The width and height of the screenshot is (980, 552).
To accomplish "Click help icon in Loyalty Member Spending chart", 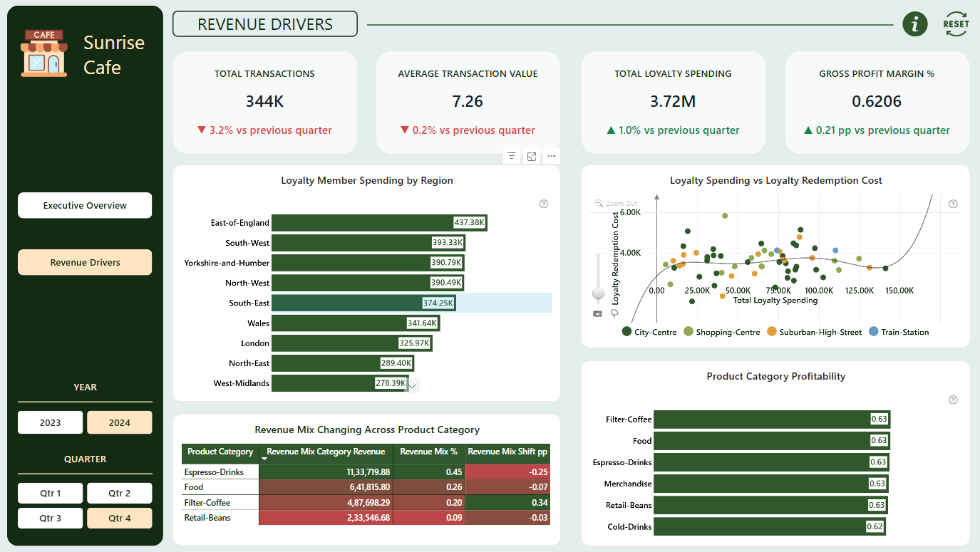I will (544, 204).
